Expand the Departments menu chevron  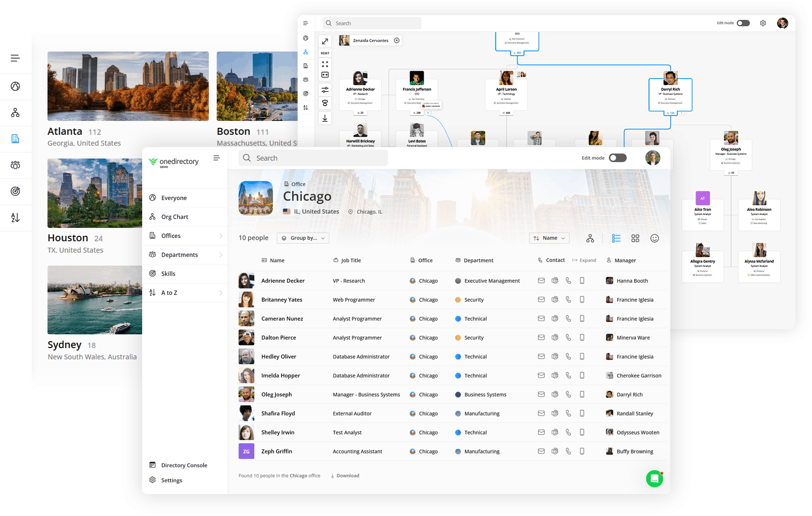coord(221,255)
